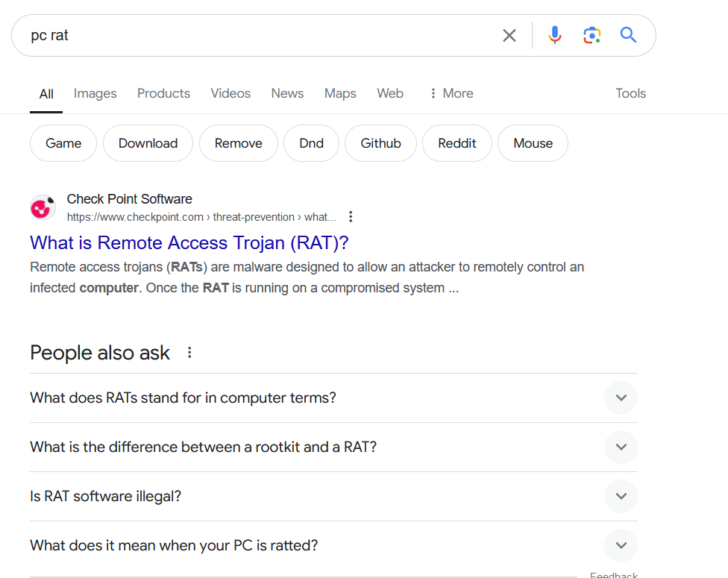Viewport: 728px width, 578px height.
Task: Open the Check Point Software favicon
Action: pos(43,207)
